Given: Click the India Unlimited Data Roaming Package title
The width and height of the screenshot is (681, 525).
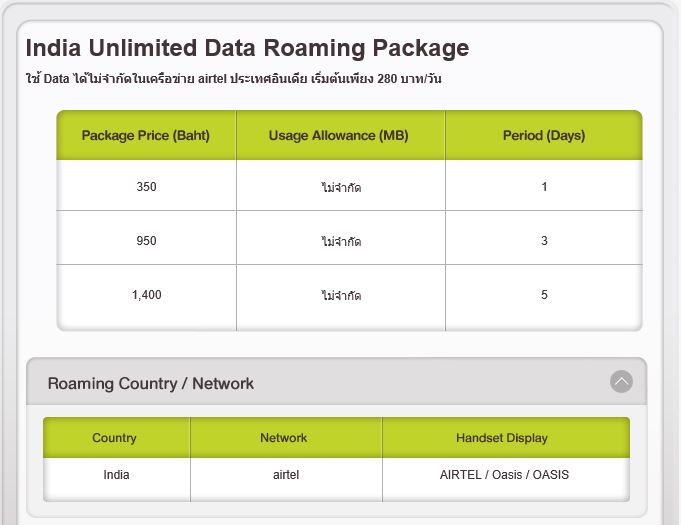Looking at the screenshot, I should coord(247,48).
